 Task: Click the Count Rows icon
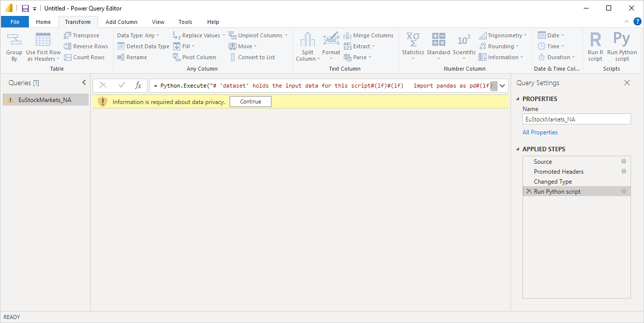pyautogui.click(x=67, y=57)
